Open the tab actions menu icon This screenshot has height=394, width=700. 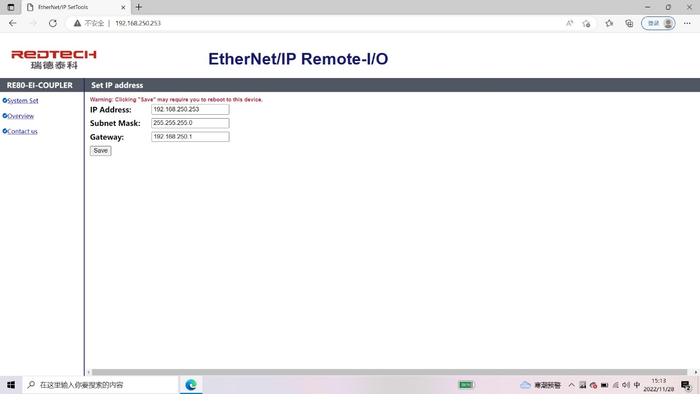tap(11, 7)
